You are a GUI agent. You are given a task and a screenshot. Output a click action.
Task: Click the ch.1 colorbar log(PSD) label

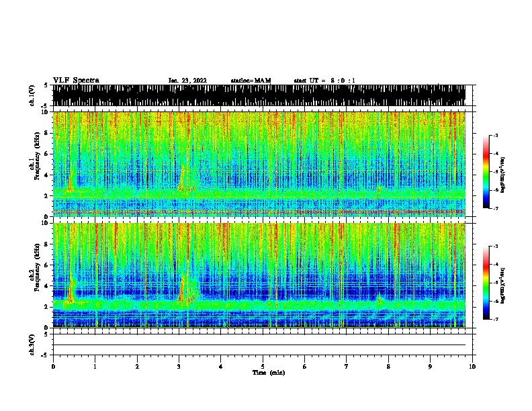[502, 175]
